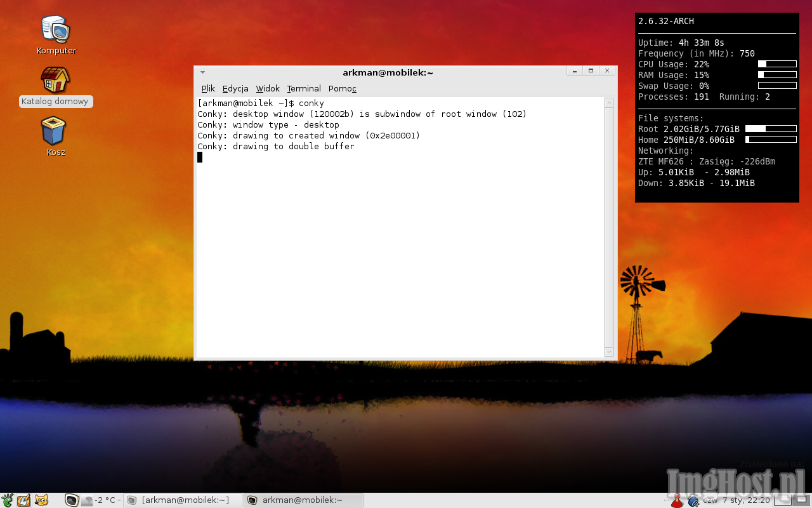Screen dimensions: 812x508
Task: Open the clock showing czw 7 sty, 22:20
Action: [737, 500]
